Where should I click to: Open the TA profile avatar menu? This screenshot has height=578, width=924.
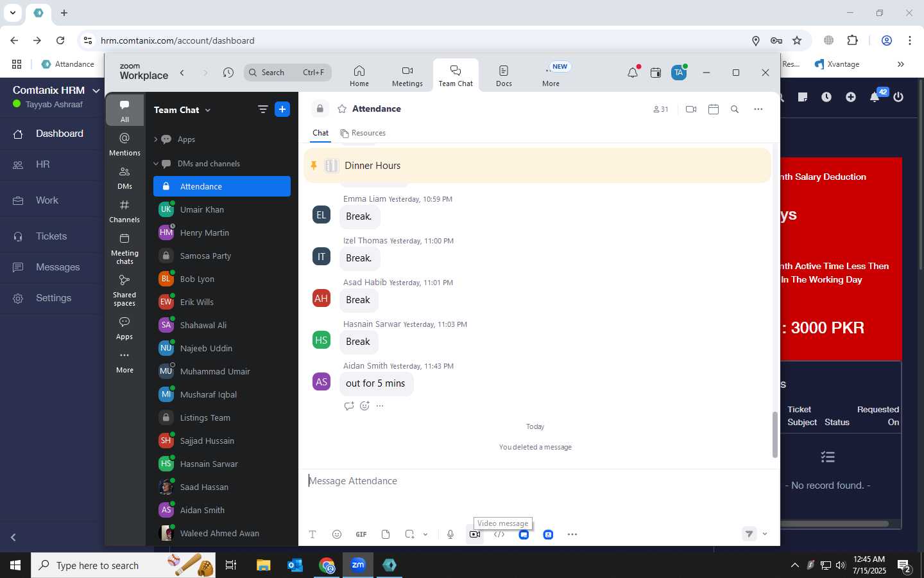click(x=679, y=73)
